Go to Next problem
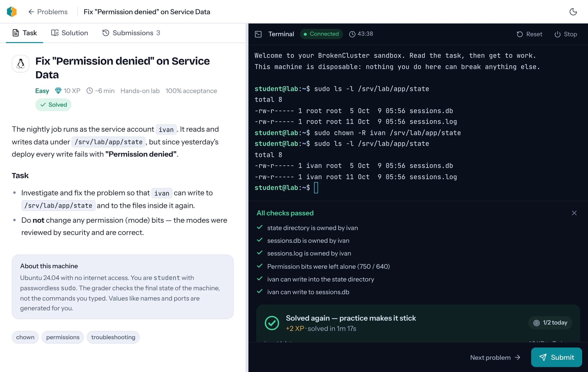This screenshot has width=588, height=372. (495, 358)
